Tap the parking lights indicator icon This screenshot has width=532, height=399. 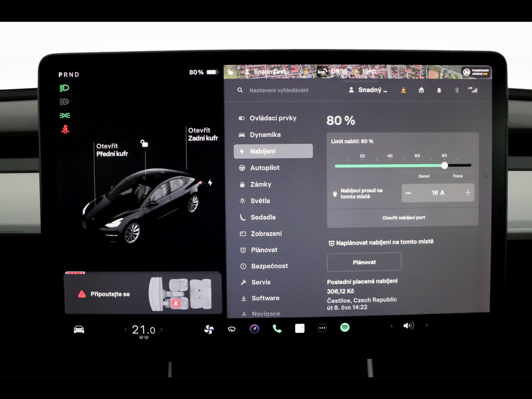(x=64, y=115)
